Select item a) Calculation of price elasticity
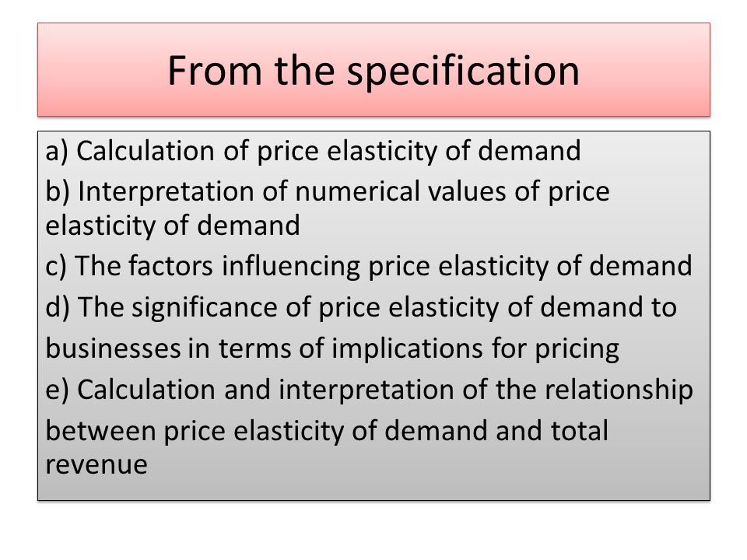 point(313,152)
